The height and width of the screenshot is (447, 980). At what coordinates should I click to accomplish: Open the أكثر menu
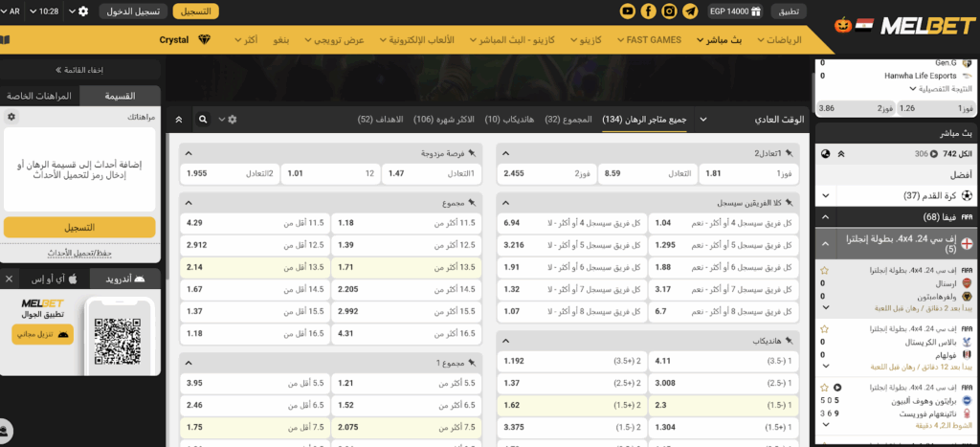coord(246,39)
